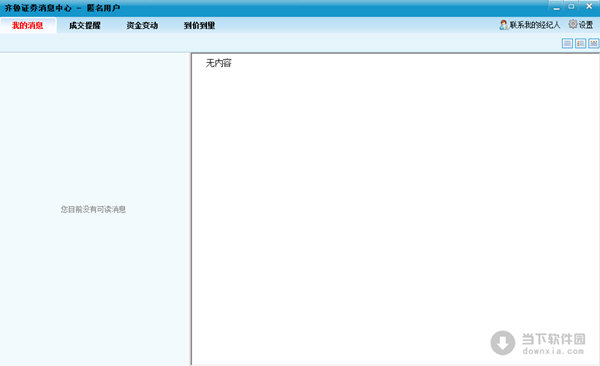The image size is (600, 366).
Task: Contact my broker via 联系我的经纪人
Action: pos(530,25)
